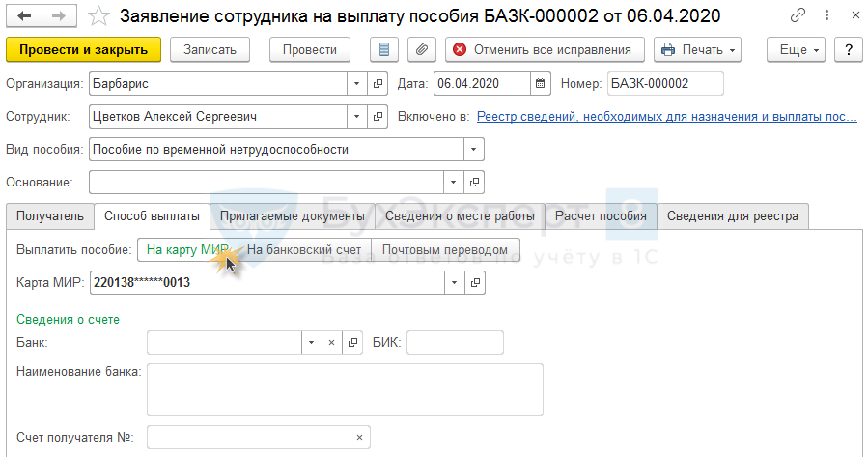Copy link using chain icon

pyautogui.click(x=798, y=16)
